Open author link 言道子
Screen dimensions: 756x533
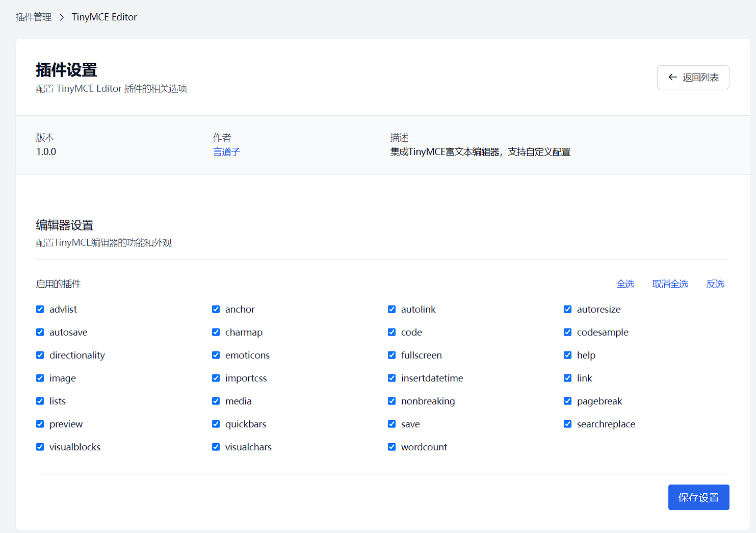tap(226, 151)
